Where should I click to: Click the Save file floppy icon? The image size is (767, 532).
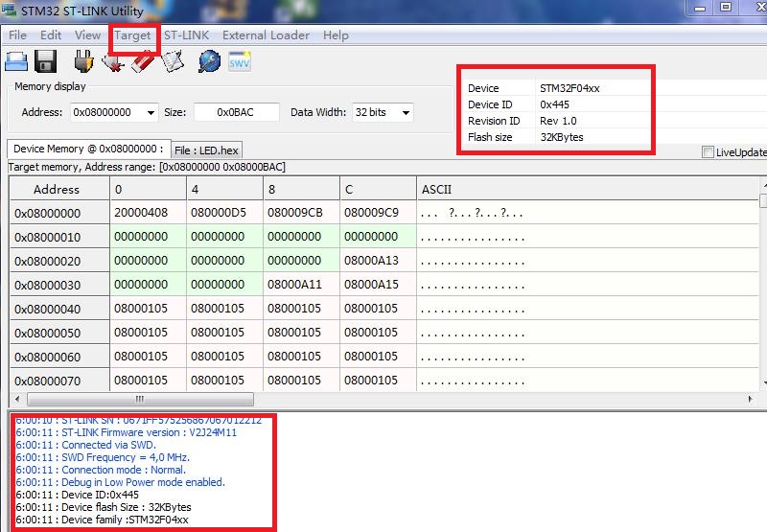[46, 62]
